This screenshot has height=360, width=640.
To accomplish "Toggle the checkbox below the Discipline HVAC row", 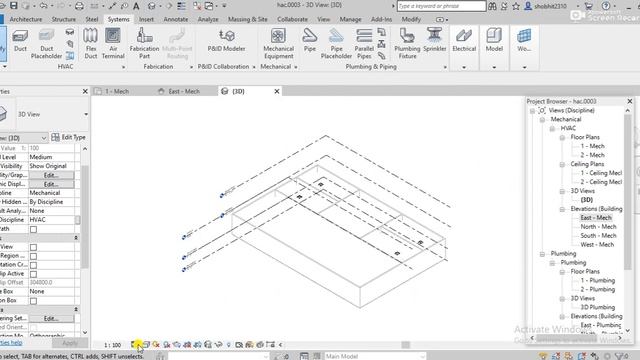I will tap(33, 229).
